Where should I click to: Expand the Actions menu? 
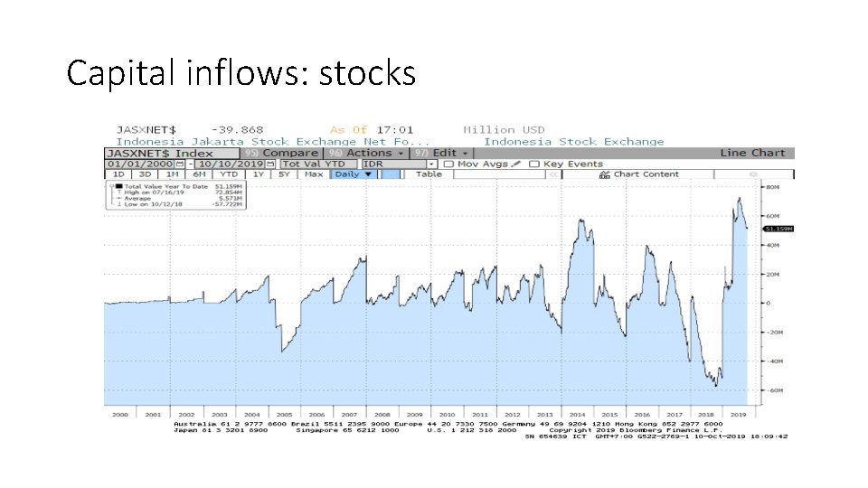click(x=366, y=154)
